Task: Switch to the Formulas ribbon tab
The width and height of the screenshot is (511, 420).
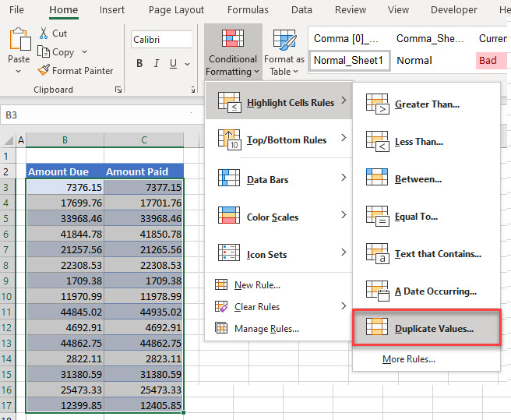Action: [x=248, y=10]
